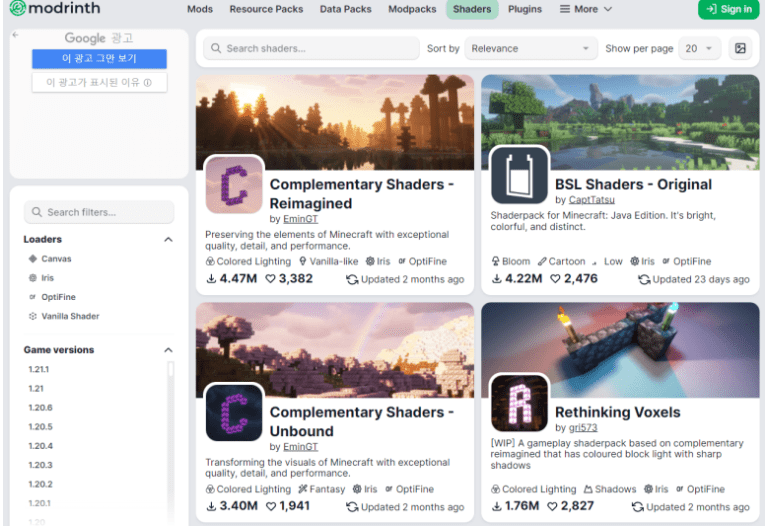Click the ad info icon in Korean notice
This screenshot has width=771, height=530.
click(x=148, y=83)
